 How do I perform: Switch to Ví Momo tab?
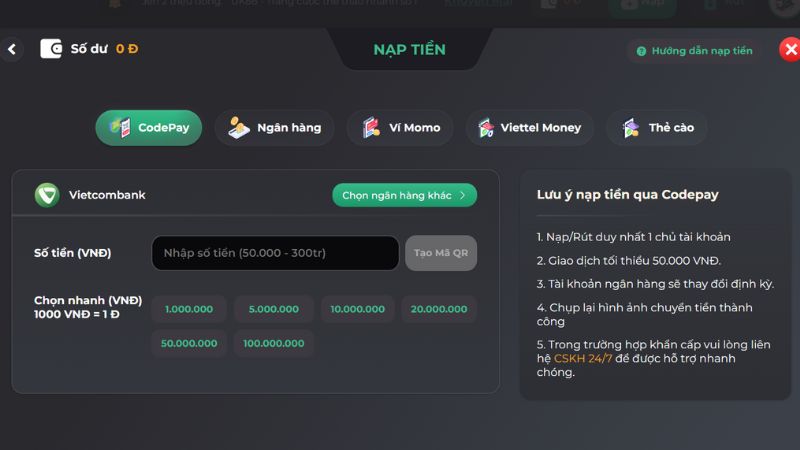coord(400,128)
